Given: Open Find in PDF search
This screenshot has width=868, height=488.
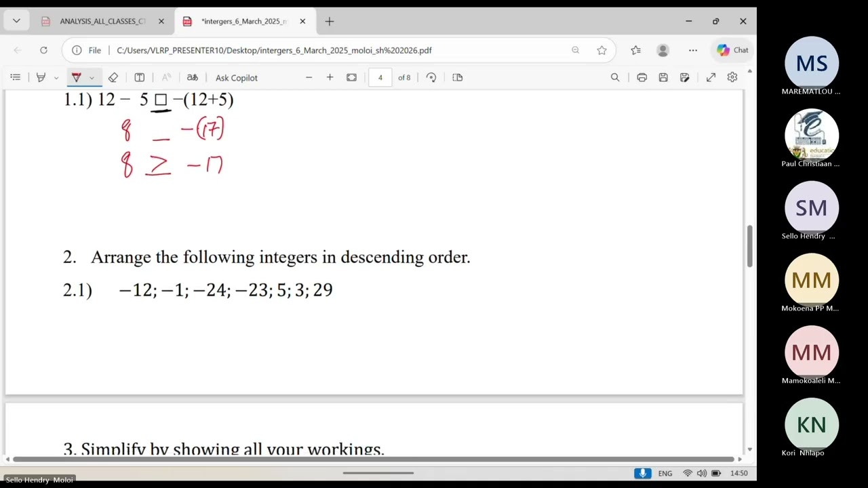Looking at the screenshot, I should click(x=615, y=77).
